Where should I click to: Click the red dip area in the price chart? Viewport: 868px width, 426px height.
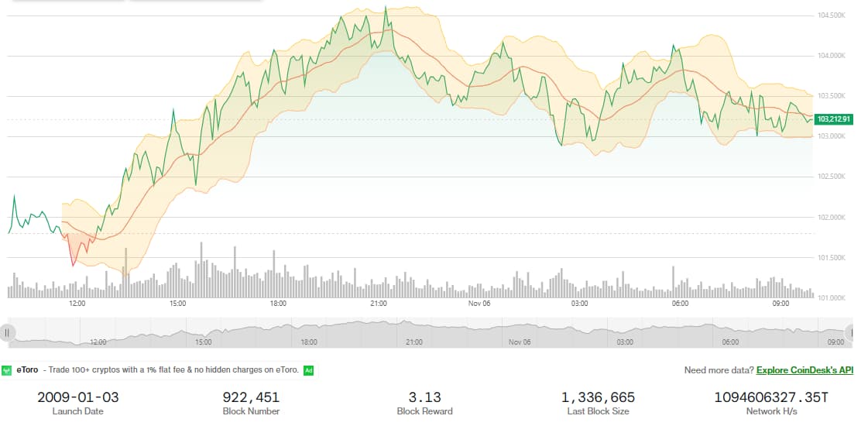pyautogui.click(x=76, y=248)
